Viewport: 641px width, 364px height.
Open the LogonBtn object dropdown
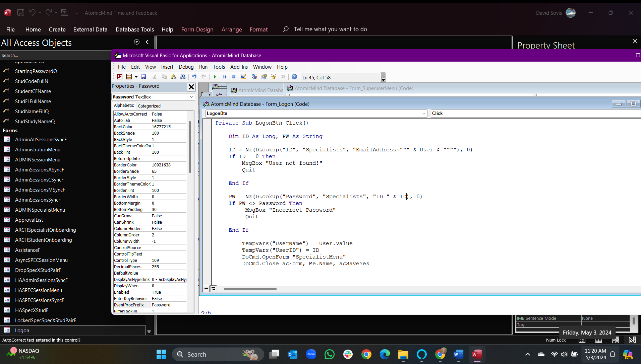(423, 113)
